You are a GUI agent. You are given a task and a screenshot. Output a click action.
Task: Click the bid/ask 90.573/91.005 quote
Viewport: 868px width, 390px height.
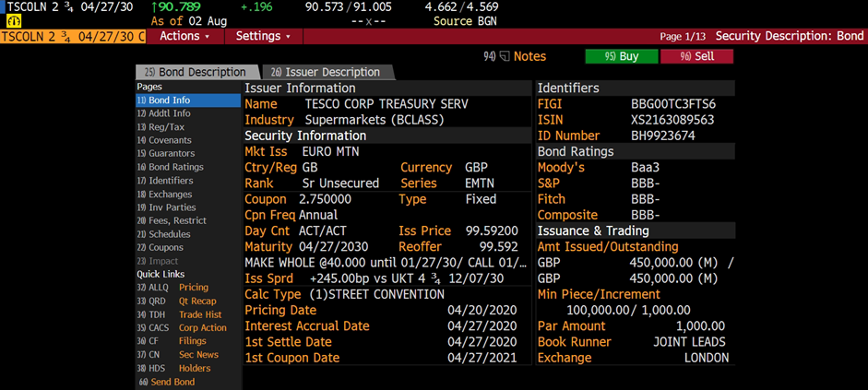click(348, 7)
